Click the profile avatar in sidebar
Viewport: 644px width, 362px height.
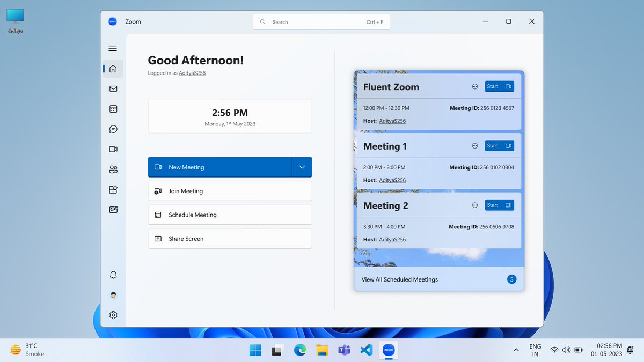coord(113,295)
